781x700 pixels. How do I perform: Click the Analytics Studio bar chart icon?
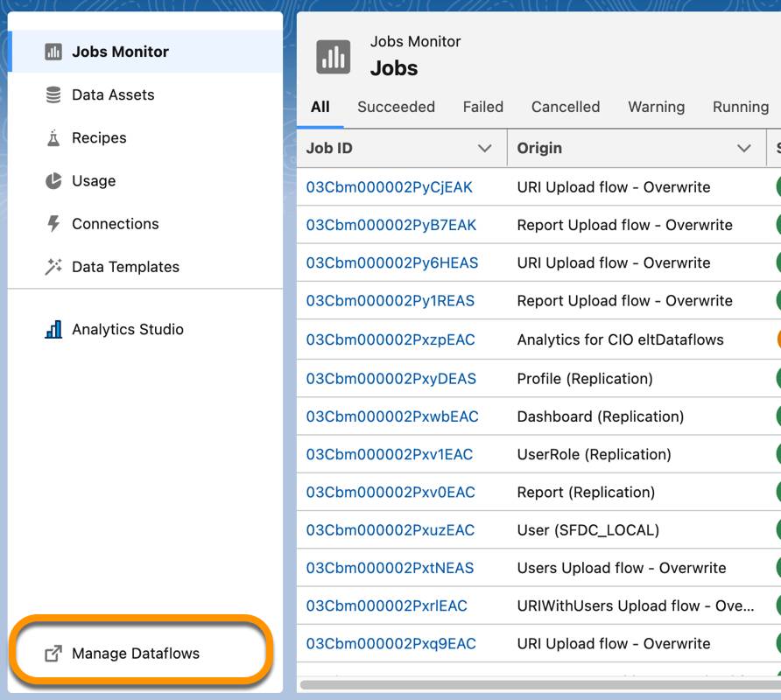click(x=53, y=330)
